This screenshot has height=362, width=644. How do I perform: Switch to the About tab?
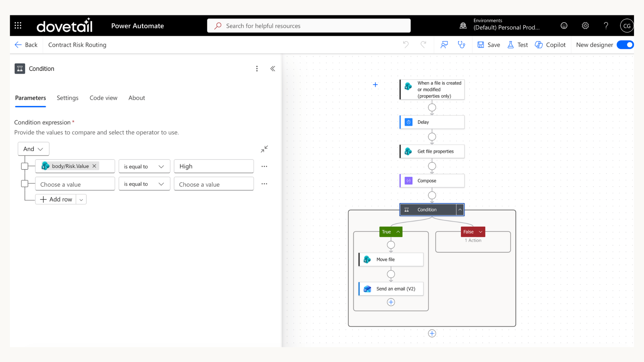(x=137, y=98)
